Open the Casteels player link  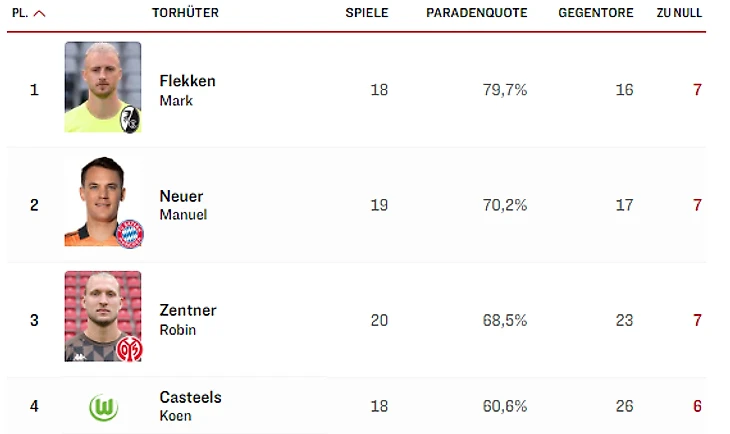[190, 397]
